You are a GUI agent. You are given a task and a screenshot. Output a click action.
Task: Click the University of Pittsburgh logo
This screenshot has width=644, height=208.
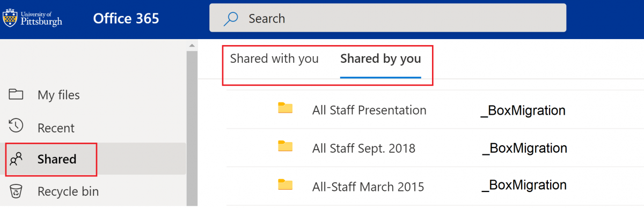[x=32, y=18]
